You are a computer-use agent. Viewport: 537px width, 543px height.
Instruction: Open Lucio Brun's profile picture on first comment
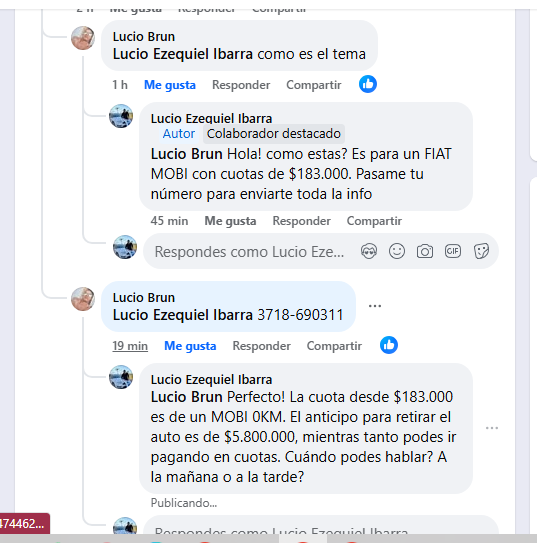83,38
